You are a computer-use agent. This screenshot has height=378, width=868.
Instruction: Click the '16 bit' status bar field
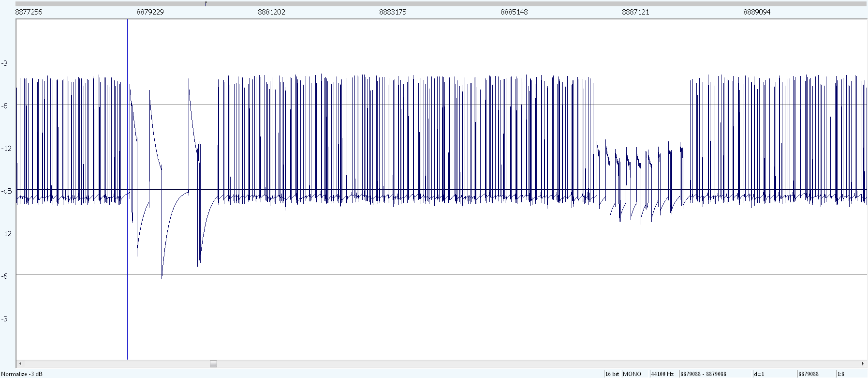(x=612, y=374)
